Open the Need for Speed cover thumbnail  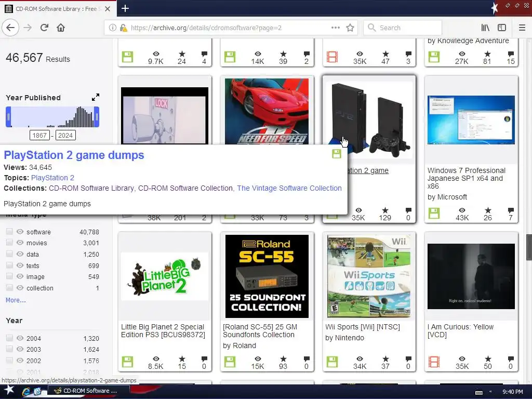267,111
